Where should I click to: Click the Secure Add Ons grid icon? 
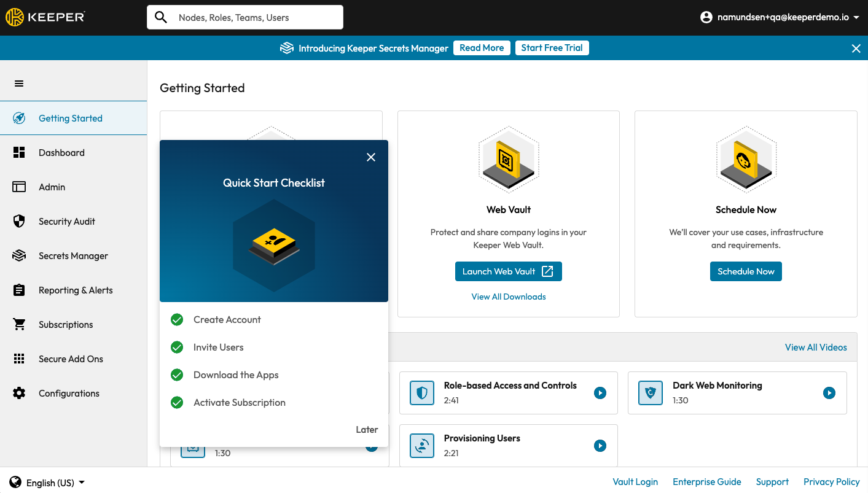[19, 359]
